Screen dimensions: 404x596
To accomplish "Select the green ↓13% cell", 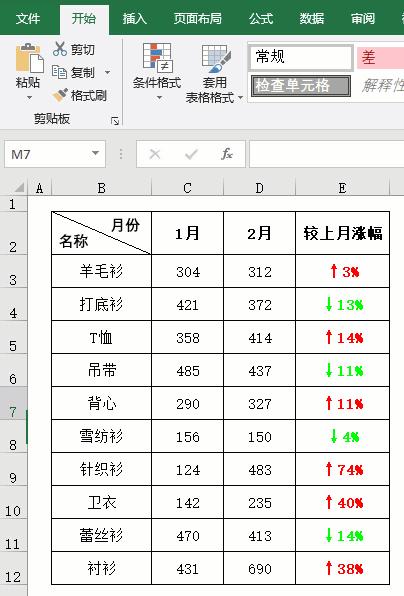I will [x=342, y=304].
